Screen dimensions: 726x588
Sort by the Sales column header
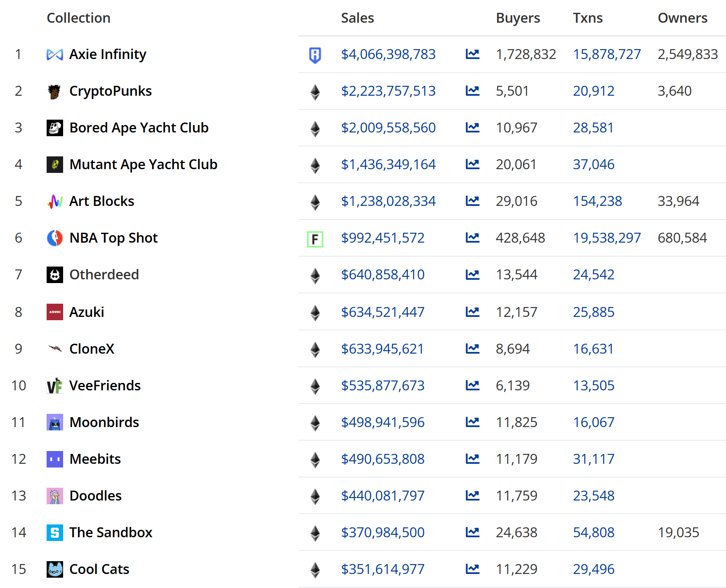coord(357,18)
